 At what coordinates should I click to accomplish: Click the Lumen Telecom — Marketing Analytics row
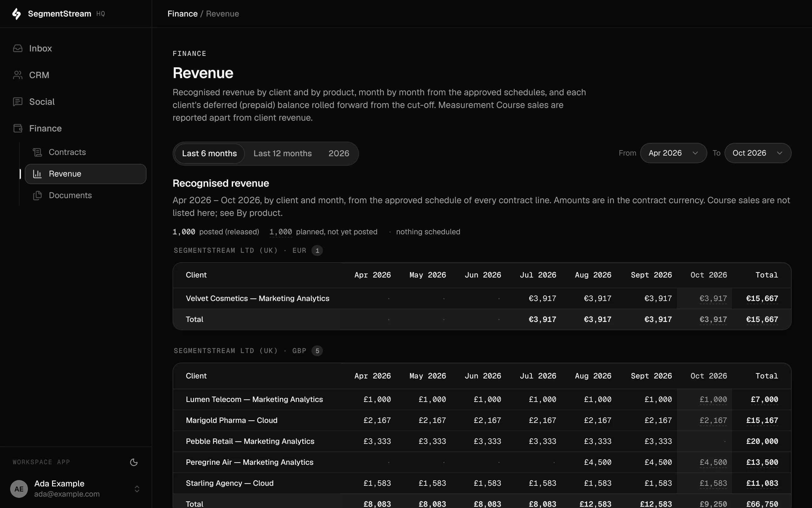482,399
